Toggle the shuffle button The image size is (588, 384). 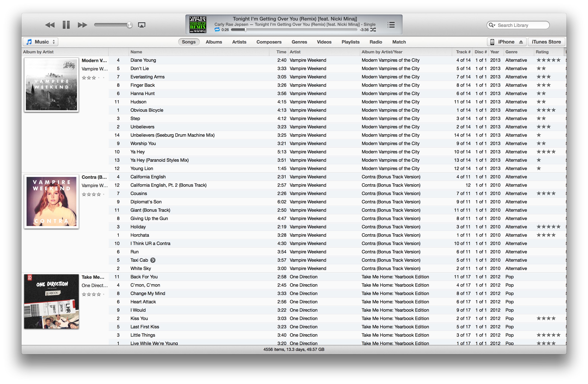(x=373, y=30)
